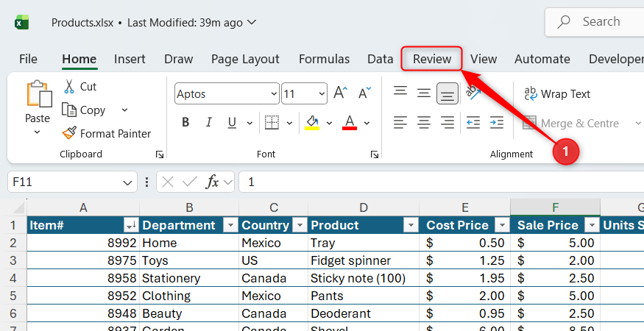Open the Item# sorted filter button
Screen dimensions: 644x331
click(131, 225)
